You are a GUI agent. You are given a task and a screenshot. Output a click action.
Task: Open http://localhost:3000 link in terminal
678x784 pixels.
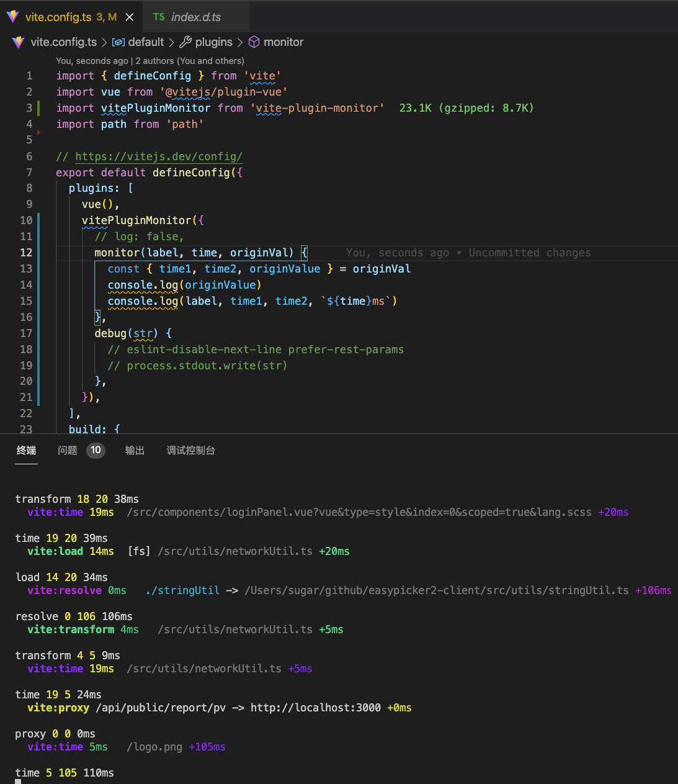pyautogui.click(x=316, y=708)
